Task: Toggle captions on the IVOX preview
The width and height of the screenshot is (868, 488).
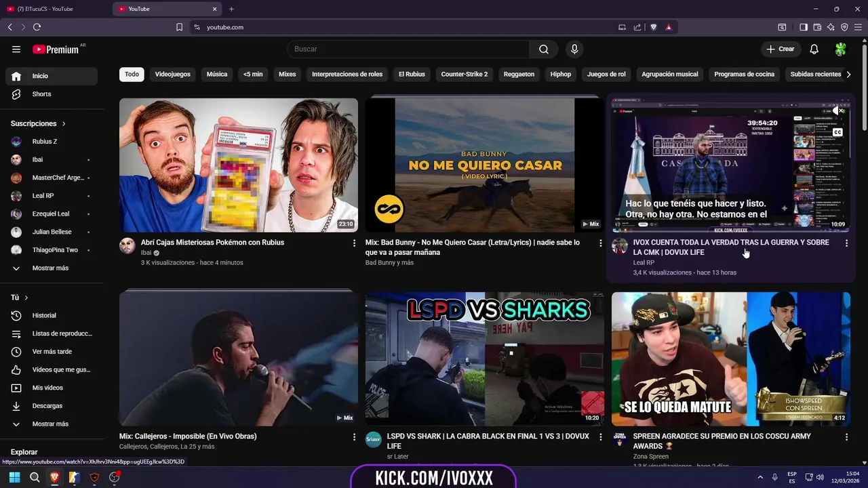Action: pyautogui.click(x=837, y=132)
